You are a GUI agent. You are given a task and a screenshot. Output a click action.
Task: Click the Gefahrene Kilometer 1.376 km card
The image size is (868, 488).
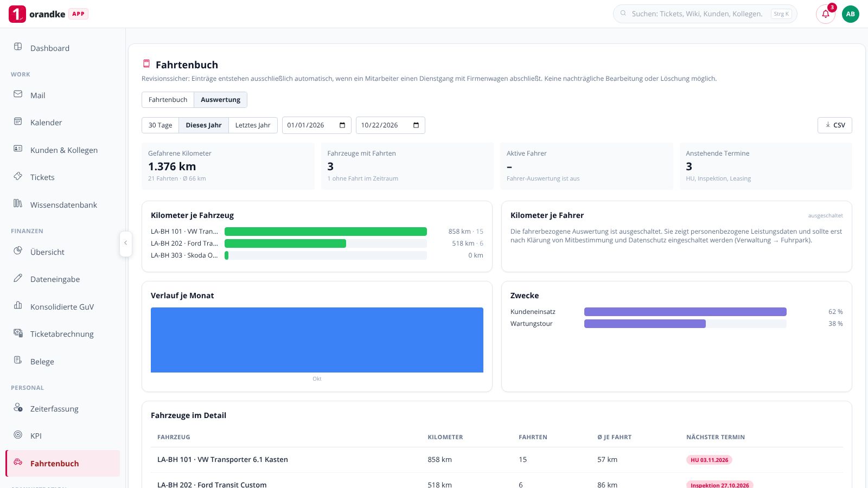tap(228, 166)
